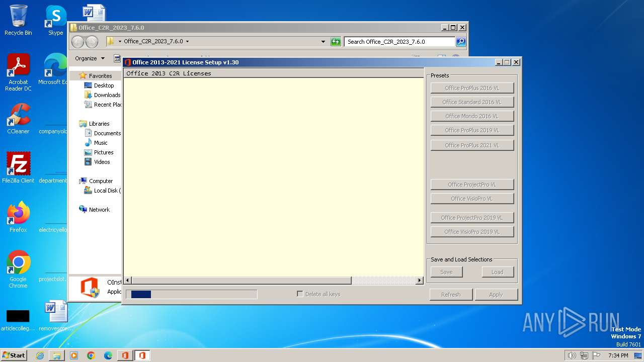Open removescor Word document on desktop
This screenshot has width=644, height=362.
[55, 316]
